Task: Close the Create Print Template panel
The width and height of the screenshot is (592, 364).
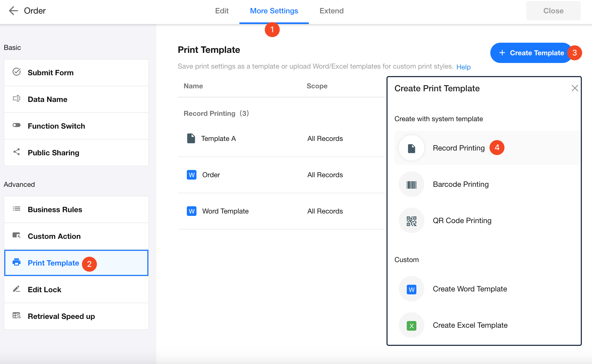Action: click(x=575, y=88)
